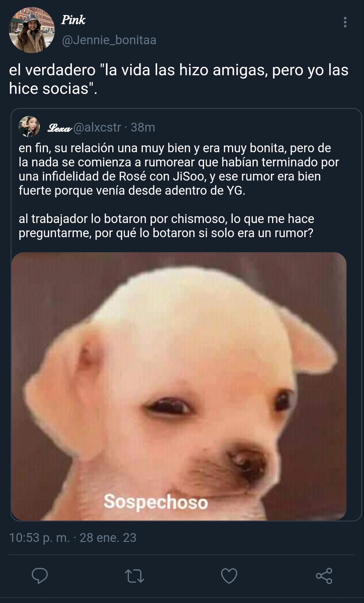Tap the Sospechoso caption on the meme
Screen dimensions: 364x603
click(156, 502)
